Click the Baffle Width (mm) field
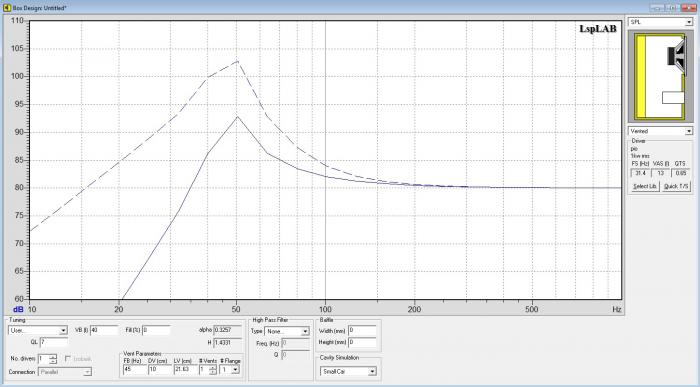 [362, 331]
